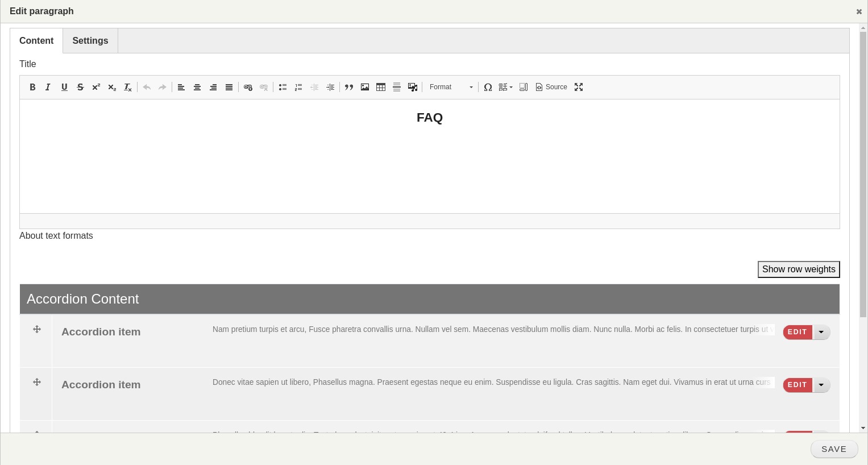Click Show row weights
Screen dimensions: 868x465
click(798, 269)
